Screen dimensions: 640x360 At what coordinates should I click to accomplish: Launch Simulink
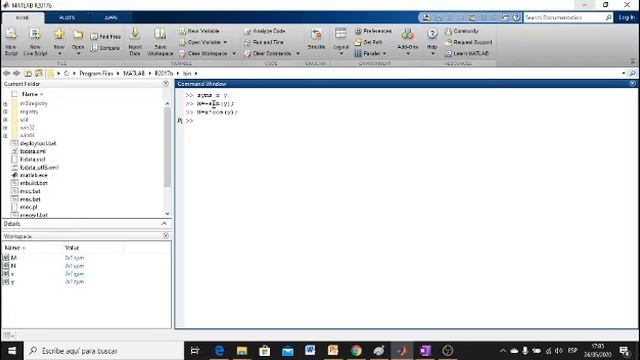tap(316, 39)
